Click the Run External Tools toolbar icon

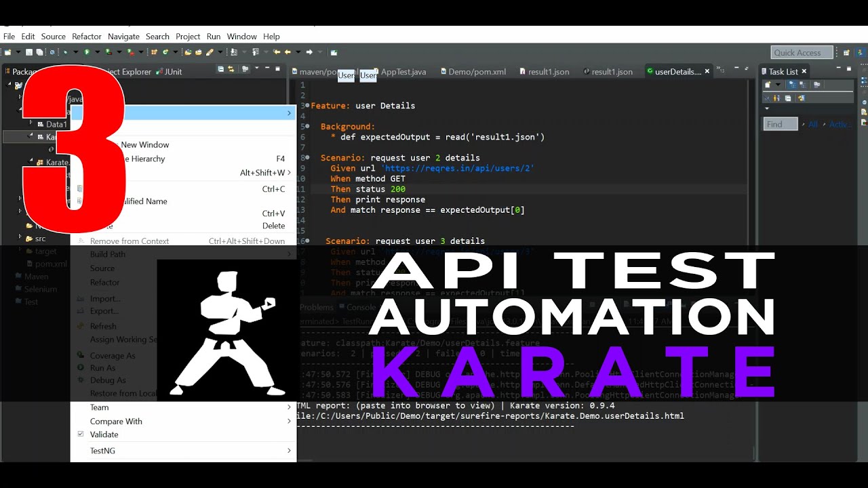click(130, 52)
